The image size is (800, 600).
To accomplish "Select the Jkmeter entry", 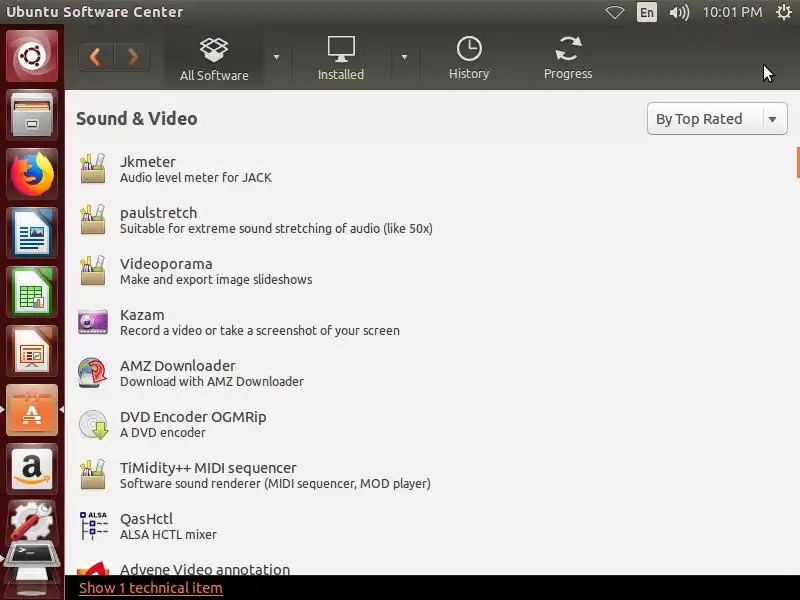I will 431,169.
